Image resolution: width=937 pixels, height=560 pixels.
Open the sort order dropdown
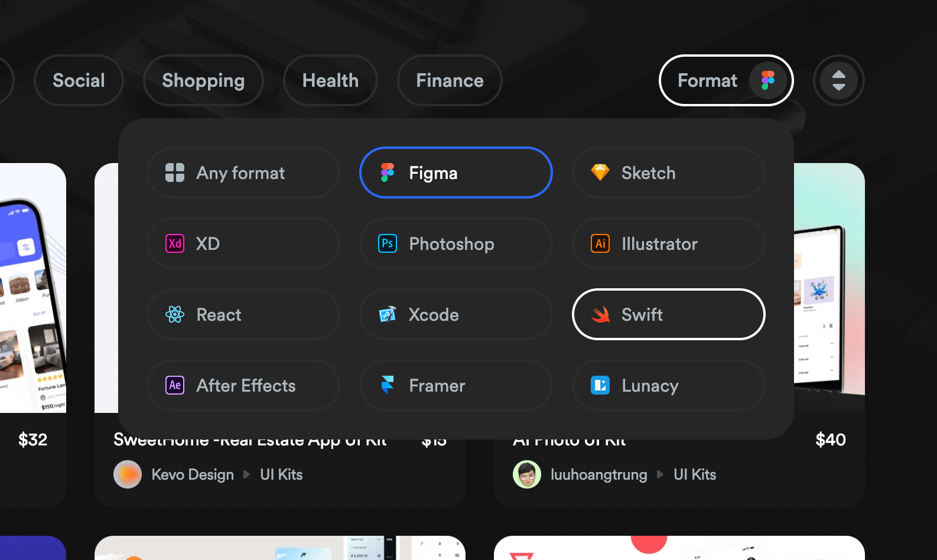pos(838,80)
